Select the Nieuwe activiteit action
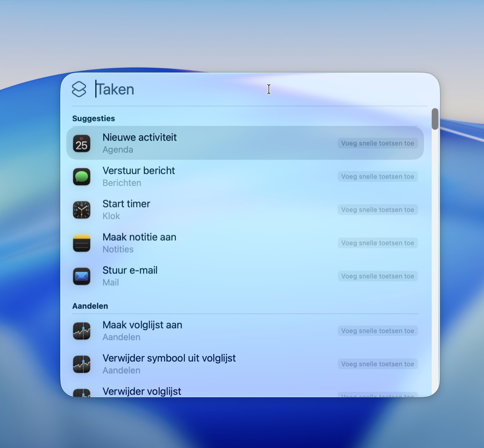The width and height of the screenshot is (484, 448). [x=140, y=138]
